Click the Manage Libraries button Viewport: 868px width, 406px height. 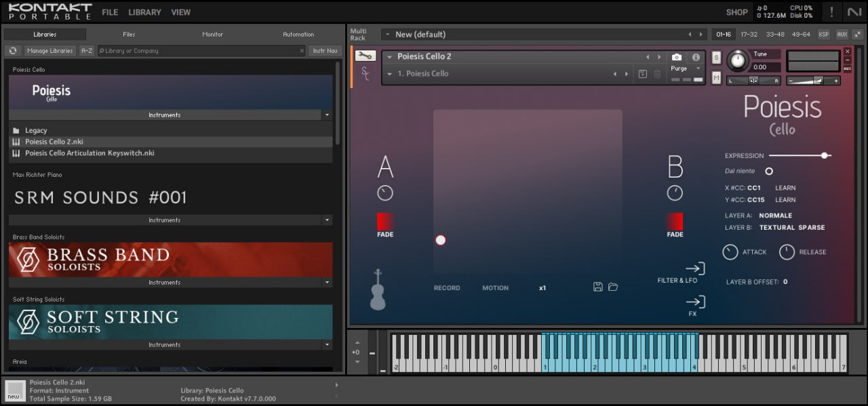50,51
